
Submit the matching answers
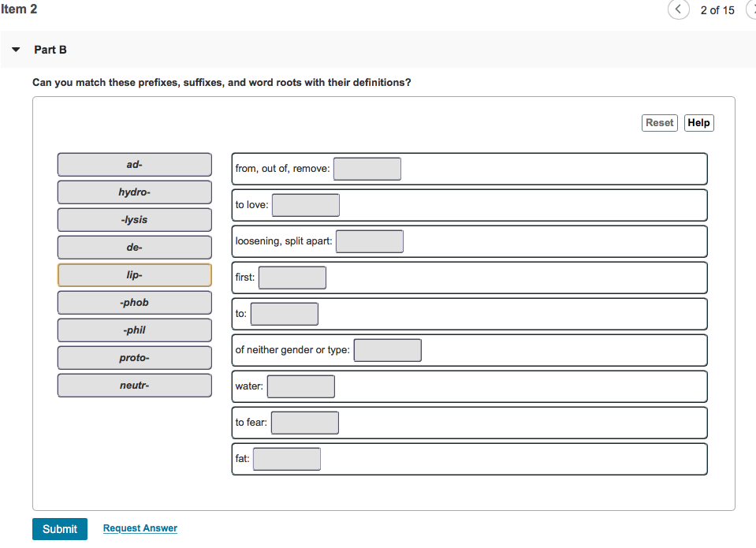(x=59, y=528)
